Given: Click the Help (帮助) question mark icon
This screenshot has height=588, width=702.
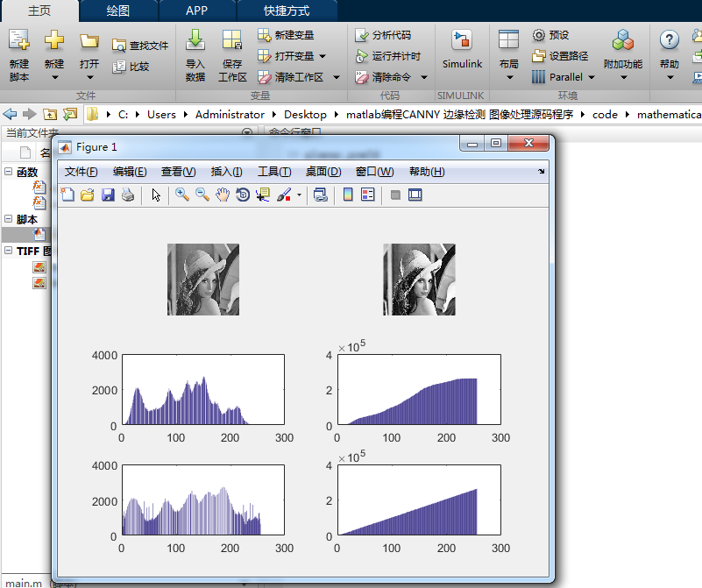Looking at the screenshot, I should coord(670,39).
